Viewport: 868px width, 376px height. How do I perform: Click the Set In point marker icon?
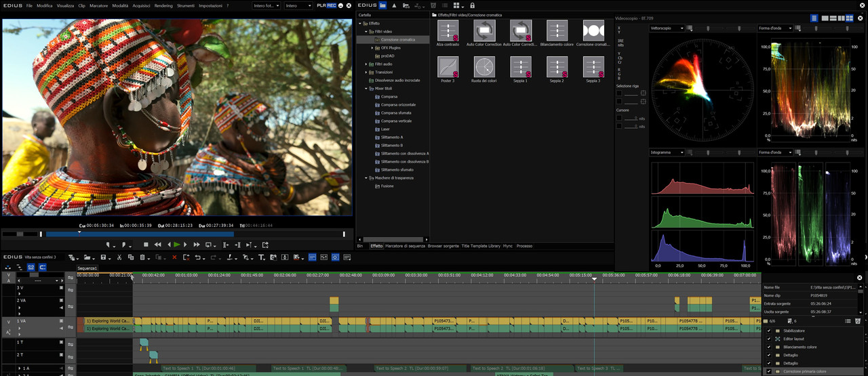click(108, 245)
